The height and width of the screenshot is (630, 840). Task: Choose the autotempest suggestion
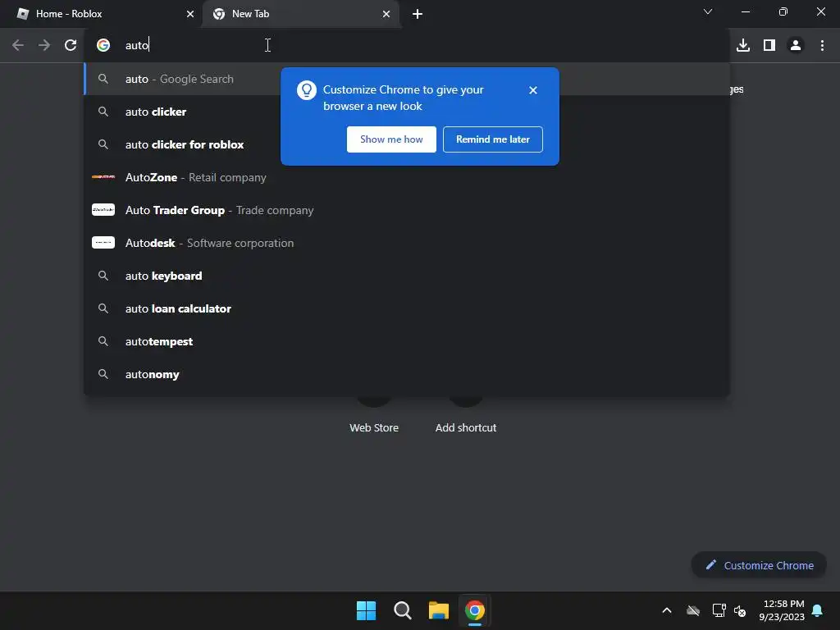(x=407, y=341)
